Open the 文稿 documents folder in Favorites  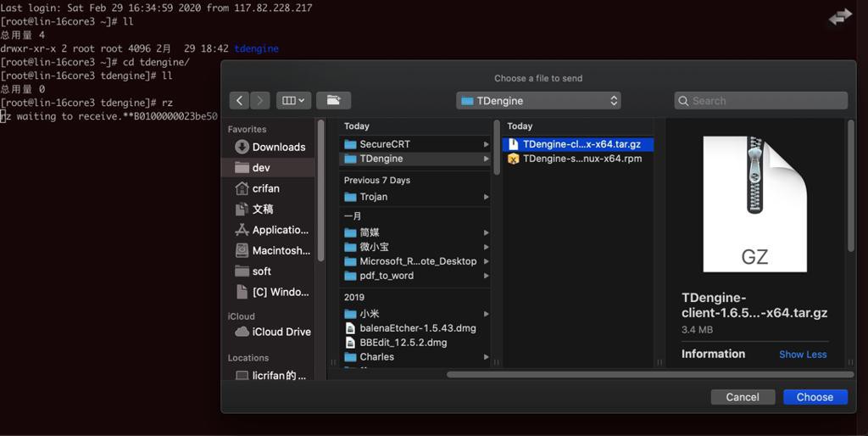click(x=270, y=209)
